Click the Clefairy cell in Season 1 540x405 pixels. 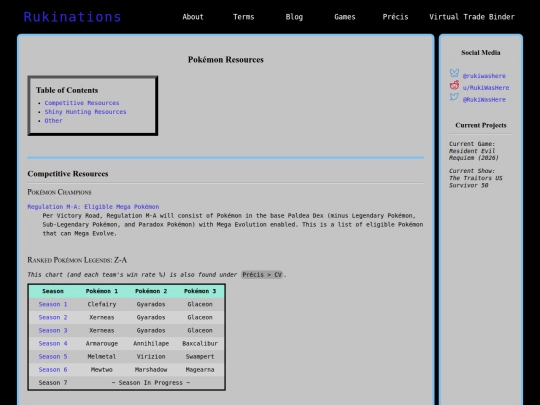(x=102, y=304)
